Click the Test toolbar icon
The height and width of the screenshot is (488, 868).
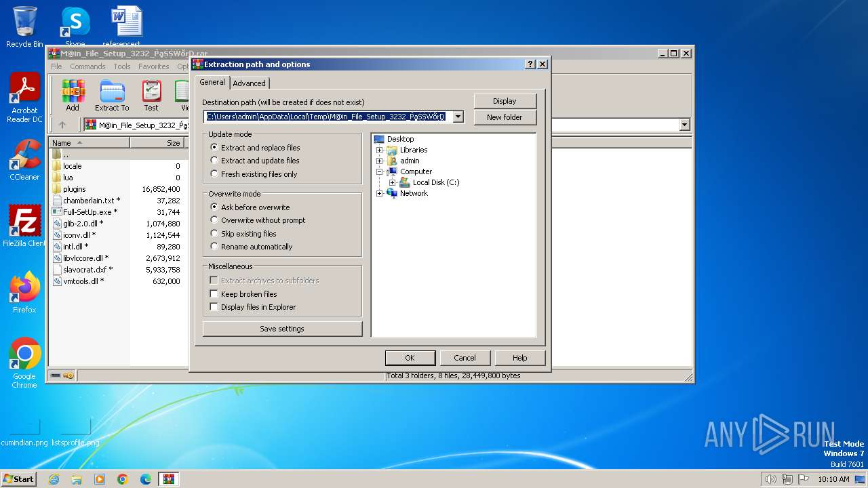click(x=151, y=96)
